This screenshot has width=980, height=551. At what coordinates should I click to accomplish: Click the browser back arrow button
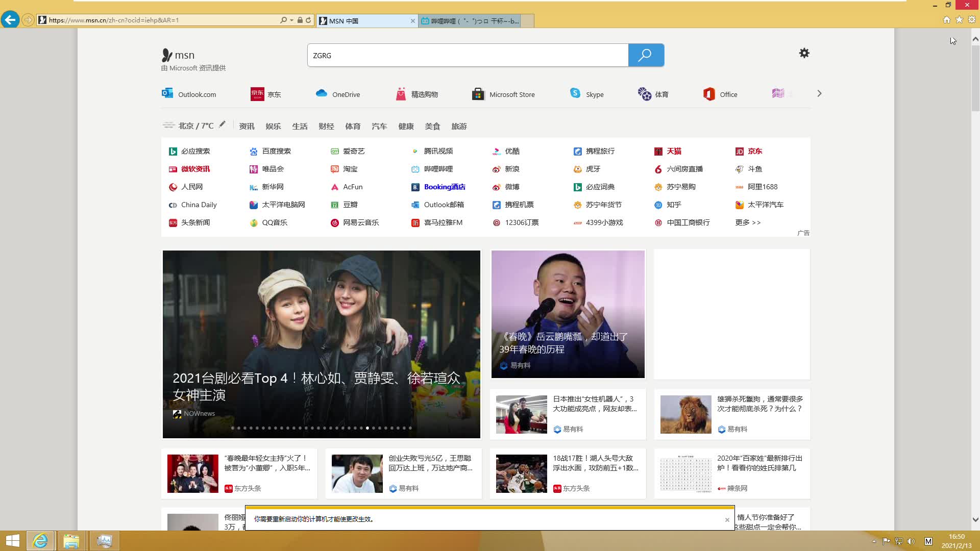pos(10,20)
